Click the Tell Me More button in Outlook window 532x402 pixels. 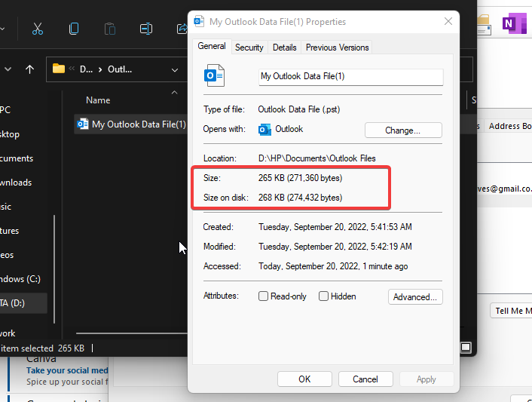(512, 311)
